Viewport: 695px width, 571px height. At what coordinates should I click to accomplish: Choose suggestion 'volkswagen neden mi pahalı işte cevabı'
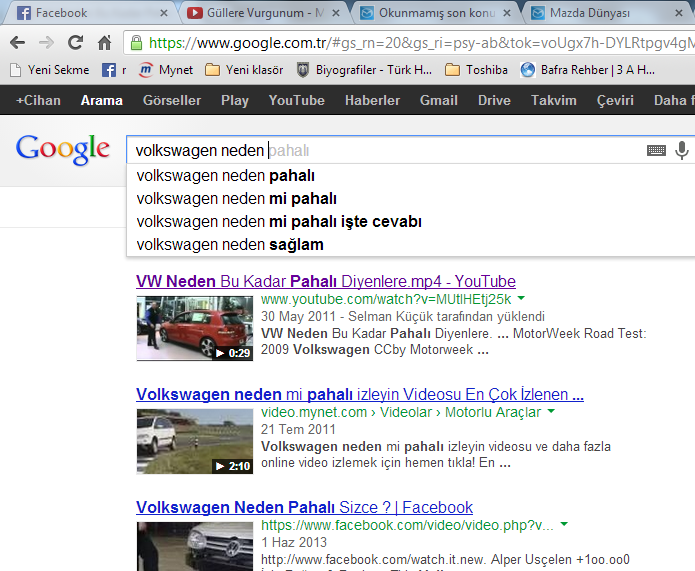click(x=410, y=222)
